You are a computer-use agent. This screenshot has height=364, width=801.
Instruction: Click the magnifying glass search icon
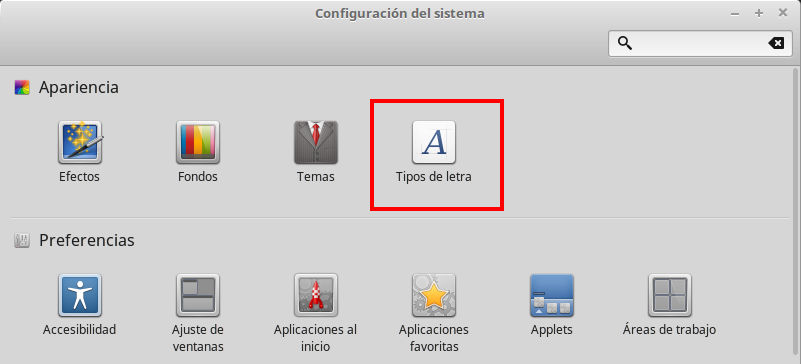pyautogui.click(x=625, y=43)
